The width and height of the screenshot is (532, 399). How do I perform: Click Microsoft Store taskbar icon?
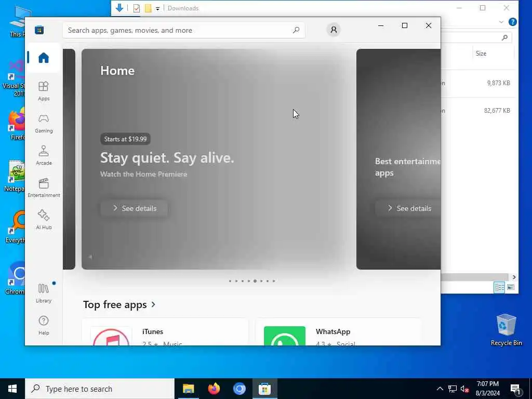pyautogui.click(x=264, y=389)
